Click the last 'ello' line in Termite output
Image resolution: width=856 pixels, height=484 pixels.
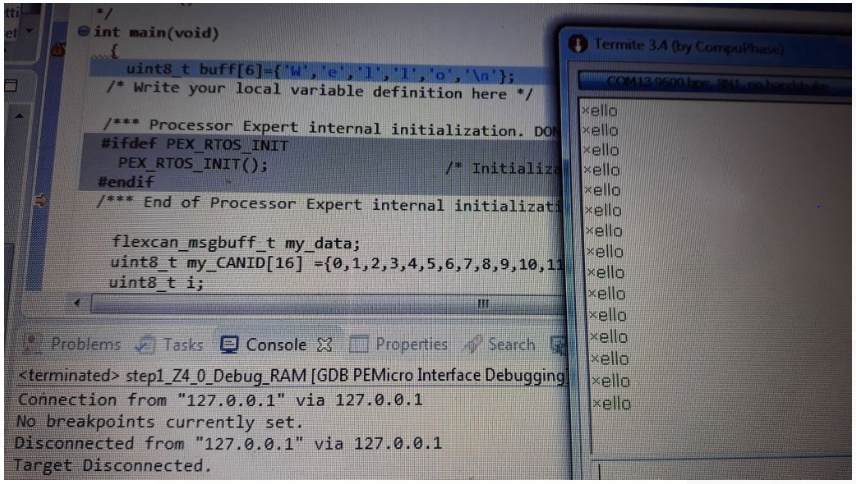pos(612,404)
